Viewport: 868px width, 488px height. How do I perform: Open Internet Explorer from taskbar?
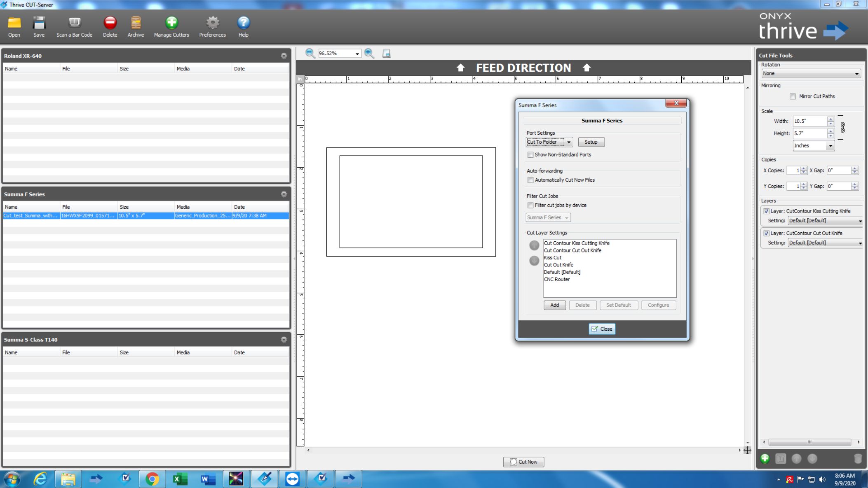tap(40, 479)
